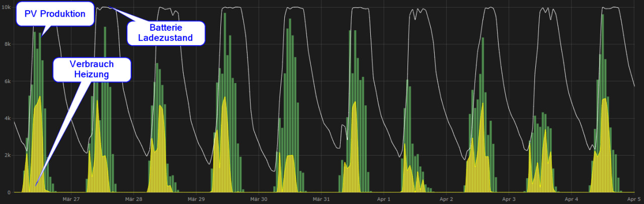Click the PV Produktion callout label

point(55,14)
